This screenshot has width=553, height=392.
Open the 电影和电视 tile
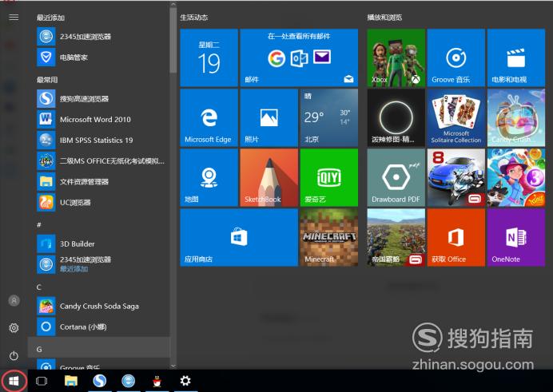point(516,57)
